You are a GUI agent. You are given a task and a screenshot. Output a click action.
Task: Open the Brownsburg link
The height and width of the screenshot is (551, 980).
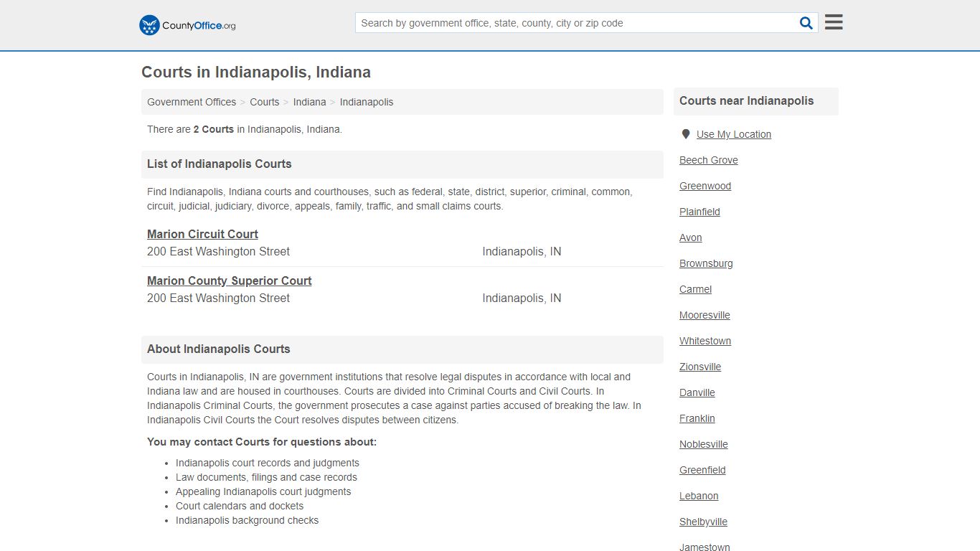coord(706,263)
